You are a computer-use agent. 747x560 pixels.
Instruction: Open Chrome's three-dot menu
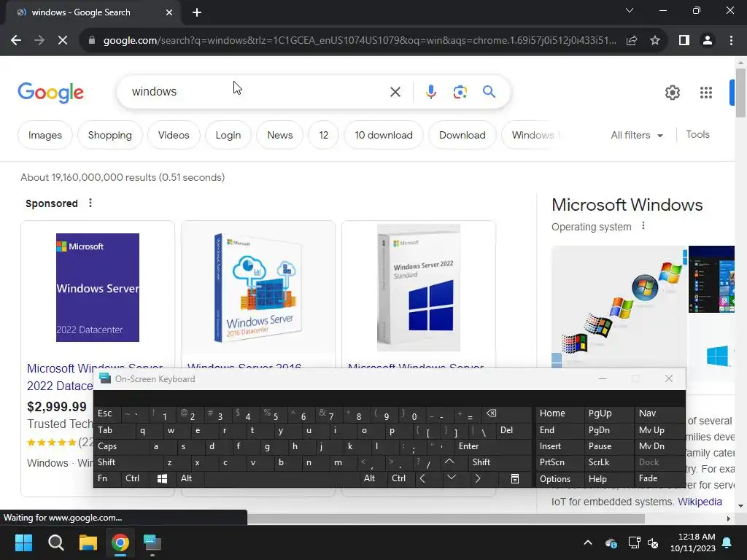coord(731,41)
